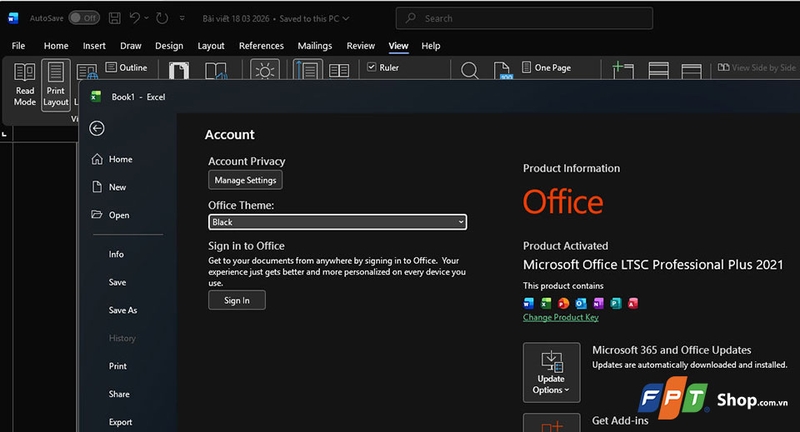Click the Sign In button
This screenshot has height=432, width=800.
click(237, 300)
